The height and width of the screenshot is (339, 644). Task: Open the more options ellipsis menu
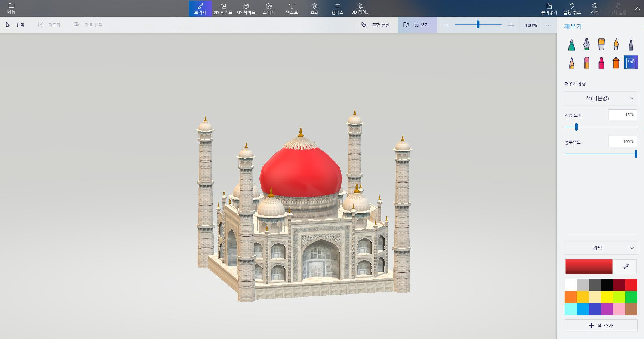[548, 25]
